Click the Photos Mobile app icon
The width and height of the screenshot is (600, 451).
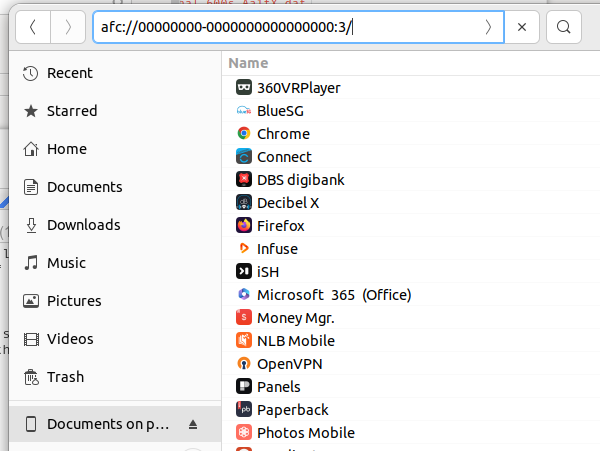[244, 432]
